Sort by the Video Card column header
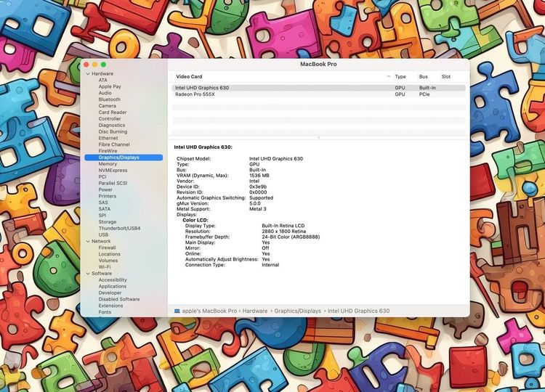This screenshot has height=392, width=545. tap(189, 77)
